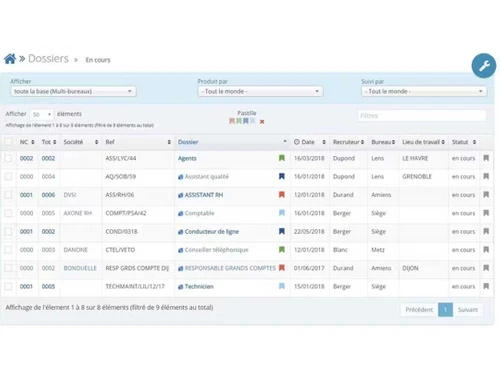Sort table by NC column
The height and width of the screenshot is (375, 500).
(x=27, y=142)
